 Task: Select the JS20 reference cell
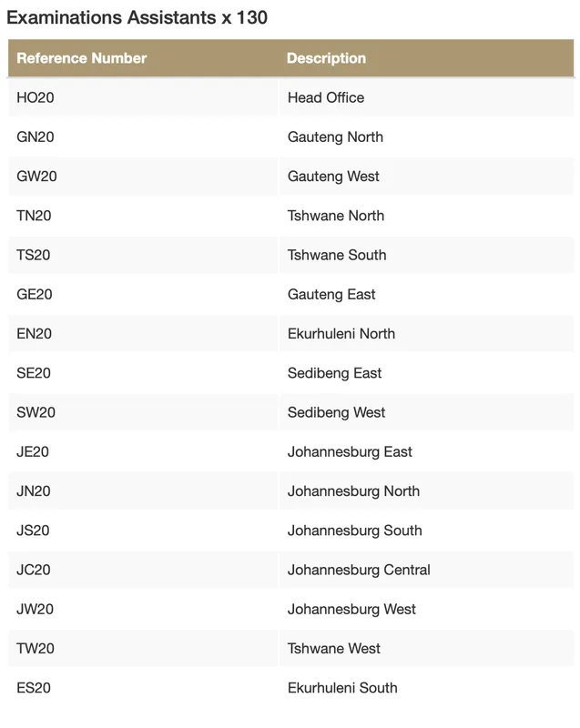(33, 531)
